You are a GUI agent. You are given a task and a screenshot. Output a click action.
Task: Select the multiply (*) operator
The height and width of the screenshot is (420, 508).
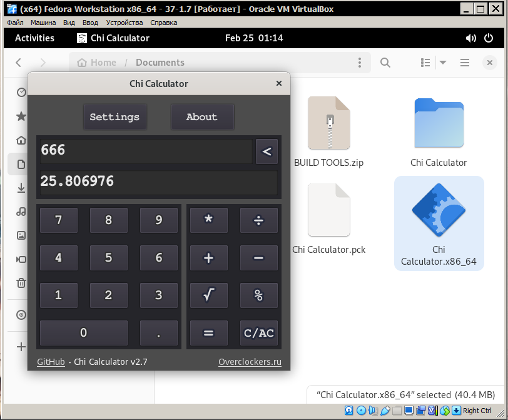point(209,220)
